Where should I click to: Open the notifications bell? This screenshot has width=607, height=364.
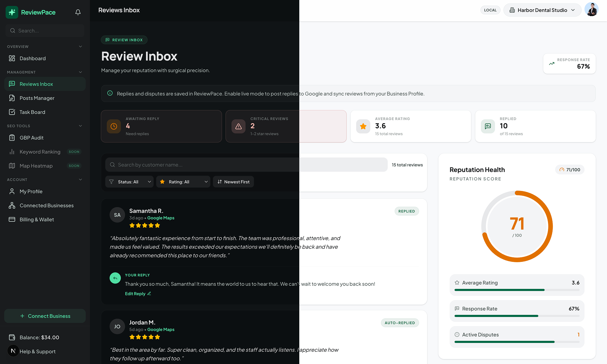[x=78, y=12]
